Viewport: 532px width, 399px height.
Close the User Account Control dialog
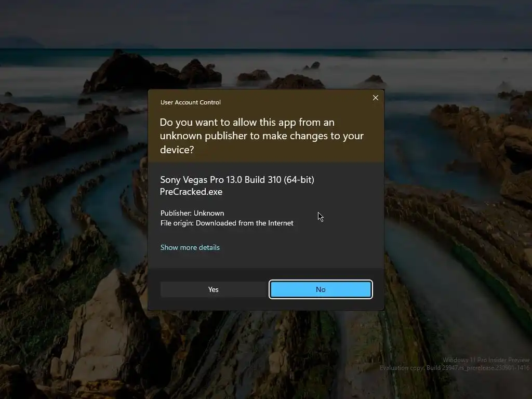[375, 98]
